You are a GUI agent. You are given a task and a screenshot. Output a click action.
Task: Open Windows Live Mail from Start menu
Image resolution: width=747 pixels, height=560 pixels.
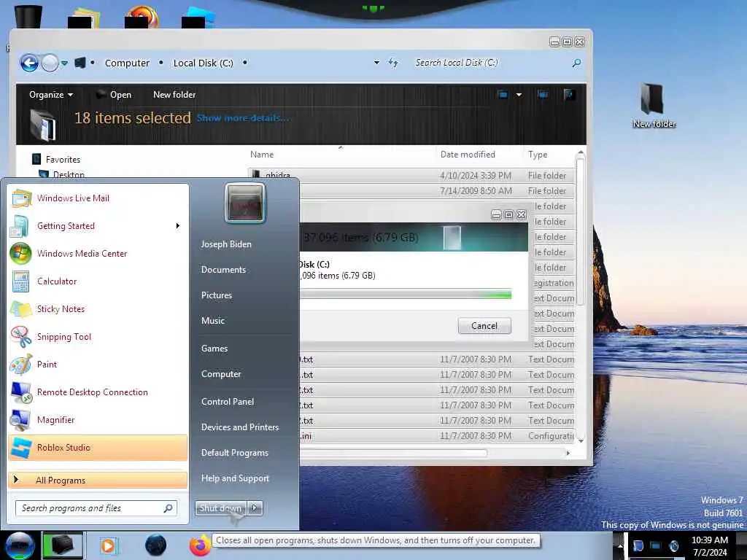[x=98, y=198]
